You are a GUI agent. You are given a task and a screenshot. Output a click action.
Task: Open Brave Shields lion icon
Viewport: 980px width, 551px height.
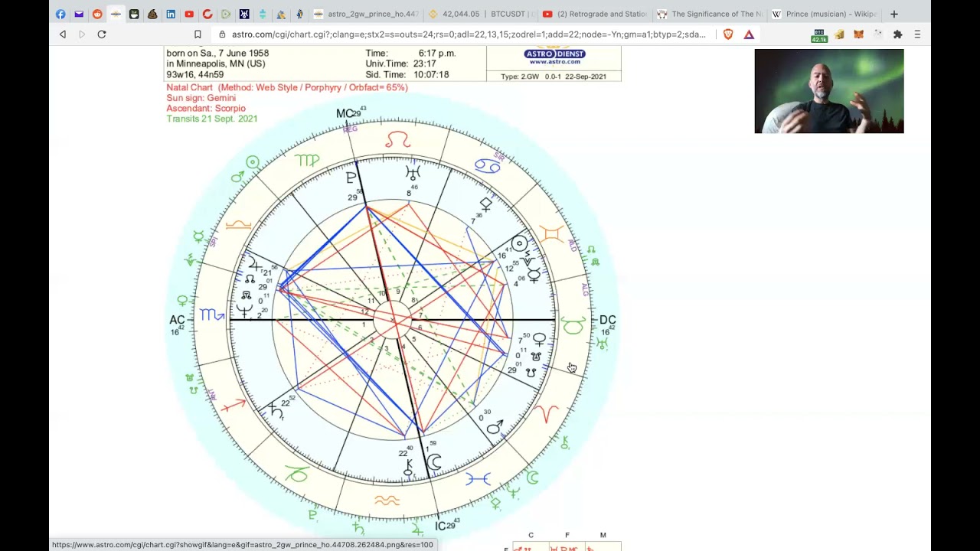click(x=728, y=34)
